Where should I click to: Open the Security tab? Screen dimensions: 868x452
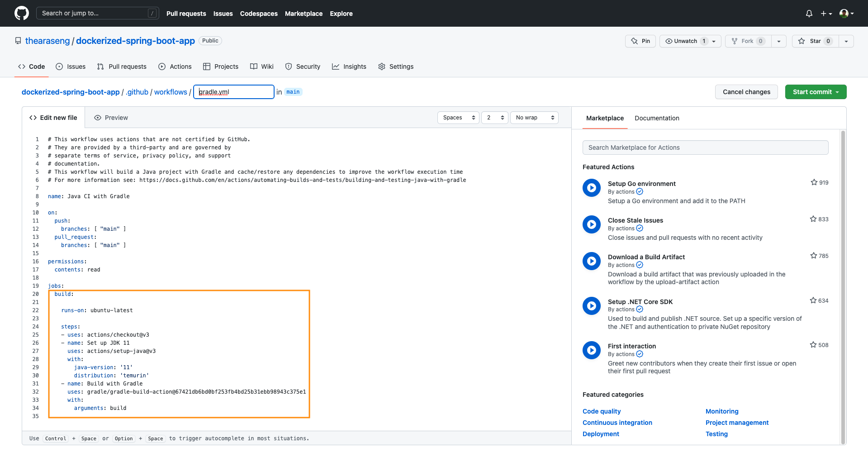pyautogui.click(x=303, y=67)
